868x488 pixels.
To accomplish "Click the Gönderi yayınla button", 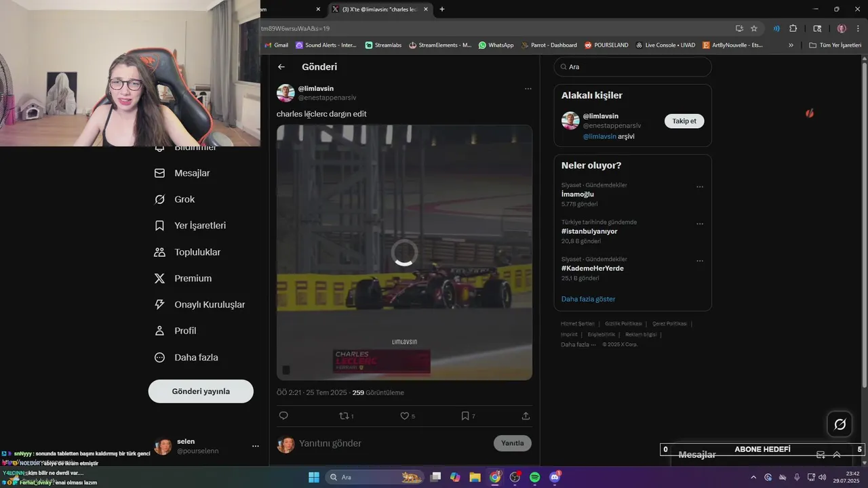I will (x=201, y=391).
